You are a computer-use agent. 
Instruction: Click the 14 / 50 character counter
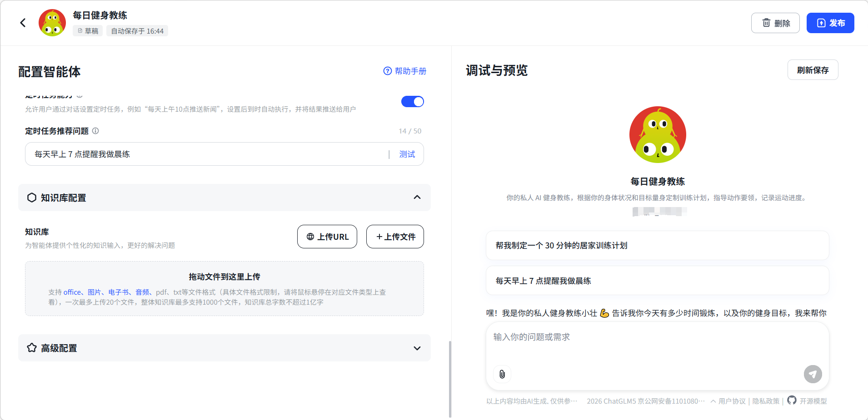(x=410, y=131)
